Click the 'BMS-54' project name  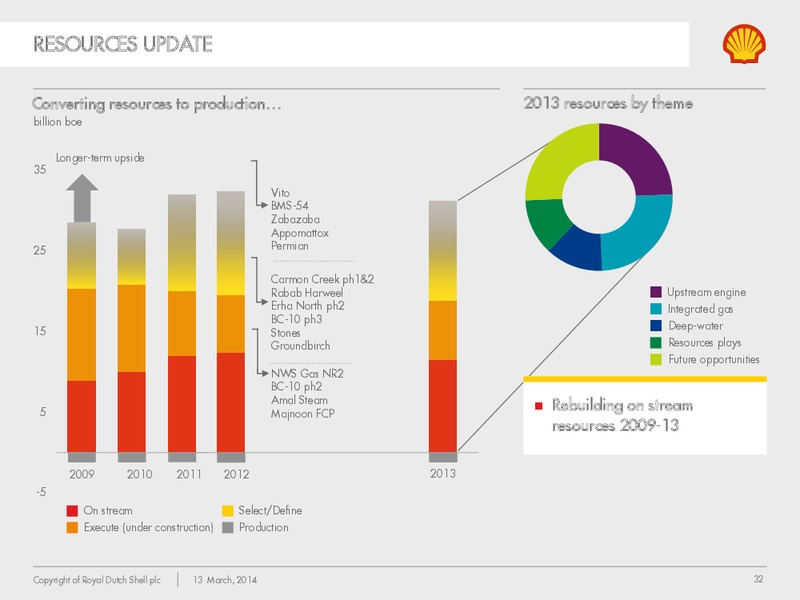click(x=290, y=206)
